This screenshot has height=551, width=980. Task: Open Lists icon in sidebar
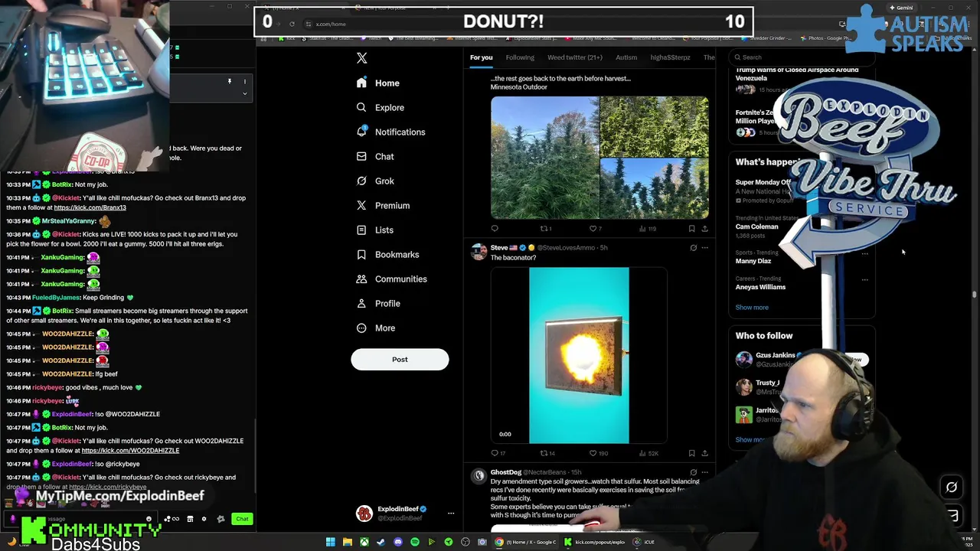(x=361, y=230)
